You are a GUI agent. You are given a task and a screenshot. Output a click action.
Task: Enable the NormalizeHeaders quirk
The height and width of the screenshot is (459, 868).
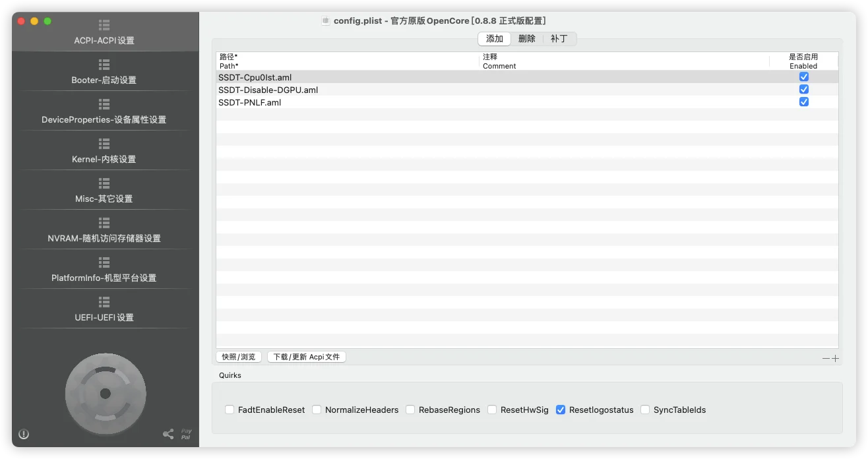click(317, 410)
